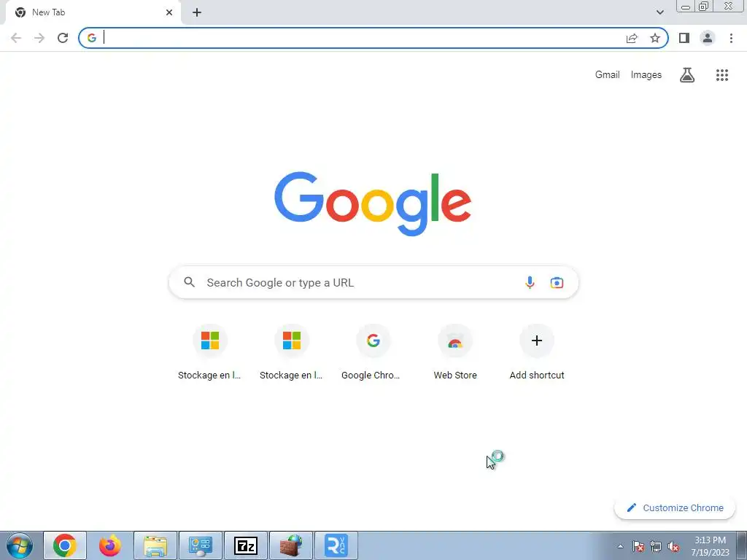The height and width of the screenshot is (560, 747).
Task: Start voice search with microphone icon
Action: [x=530, y=282]
